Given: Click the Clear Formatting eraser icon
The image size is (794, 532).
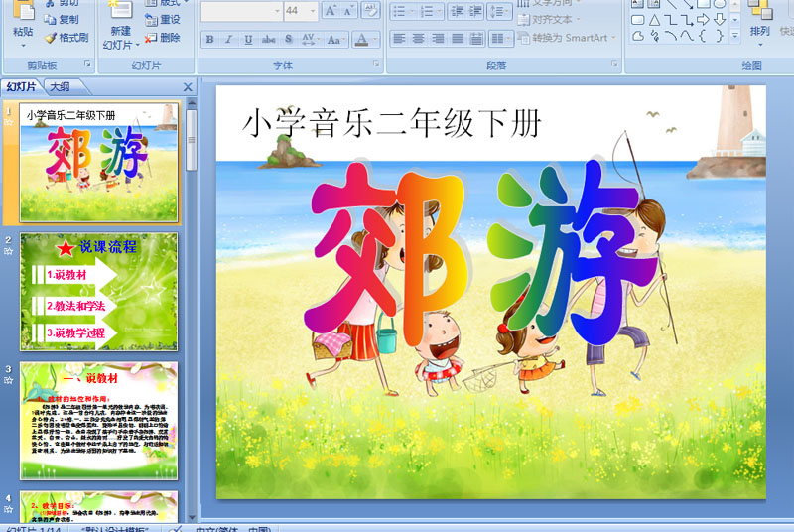Looking at the screenshot, I should click(370, 11).
